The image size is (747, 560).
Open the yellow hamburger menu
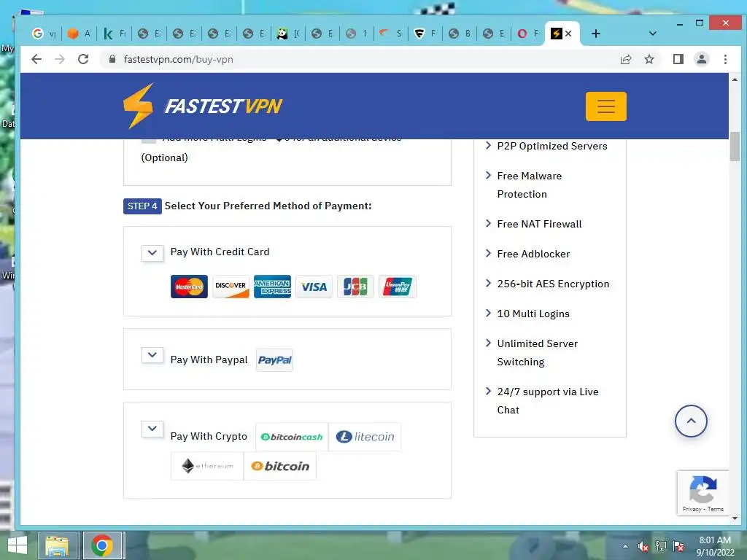[605, 106]
